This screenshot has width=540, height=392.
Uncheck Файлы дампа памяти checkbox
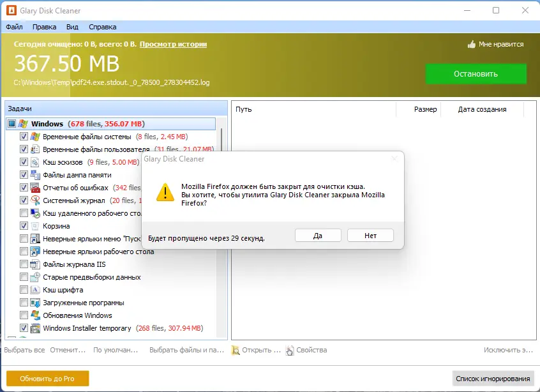tap(24, 175)
